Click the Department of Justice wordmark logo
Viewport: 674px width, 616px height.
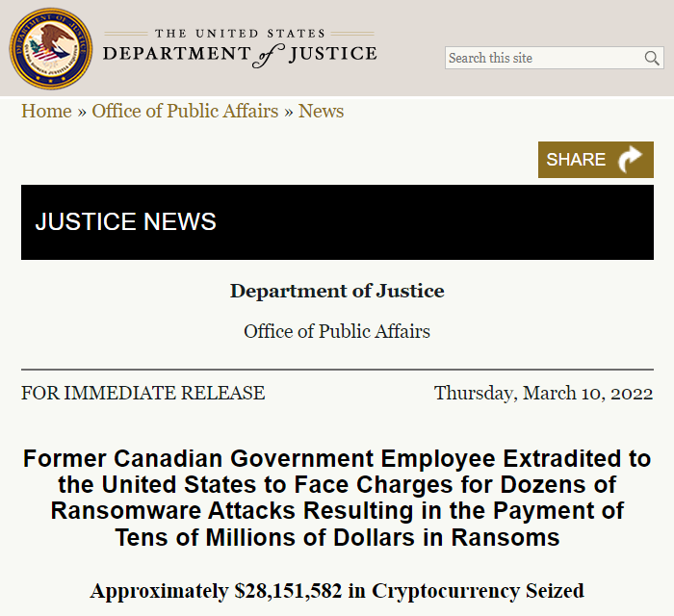coord(240,49)
